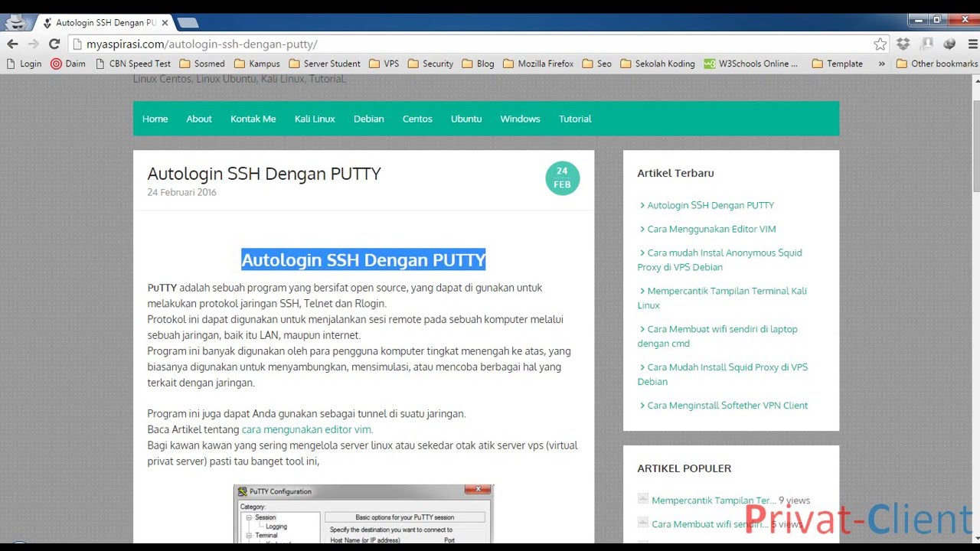Click the browser back arrow

point(12,44)
